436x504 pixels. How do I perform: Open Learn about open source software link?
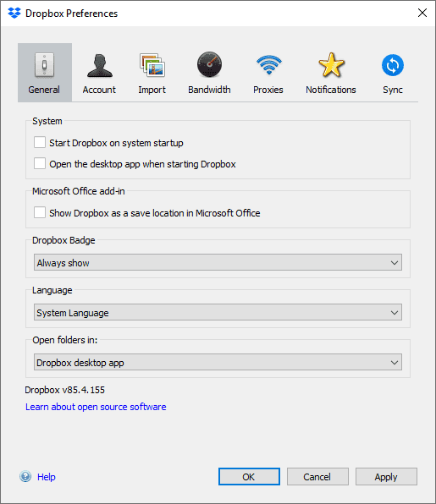96,407
